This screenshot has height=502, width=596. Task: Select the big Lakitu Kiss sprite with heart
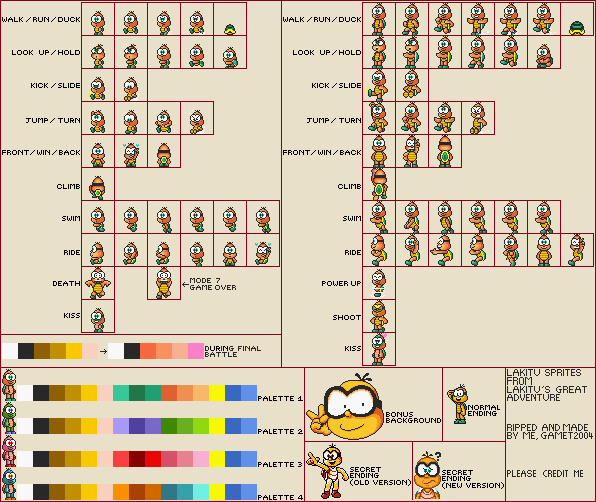tap(379, 349)
